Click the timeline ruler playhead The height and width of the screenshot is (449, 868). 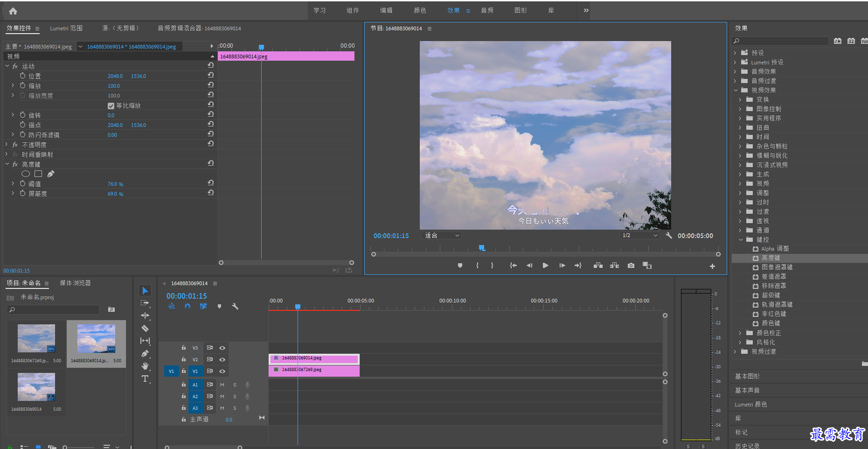[x=298, y=307]
